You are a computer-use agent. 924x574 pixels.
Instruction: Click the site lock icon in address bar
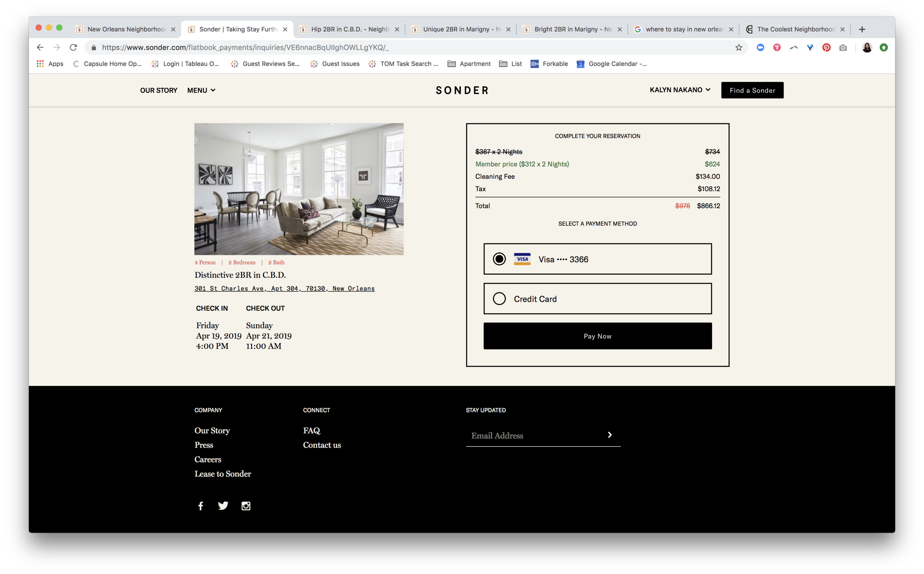click(94, 47)
